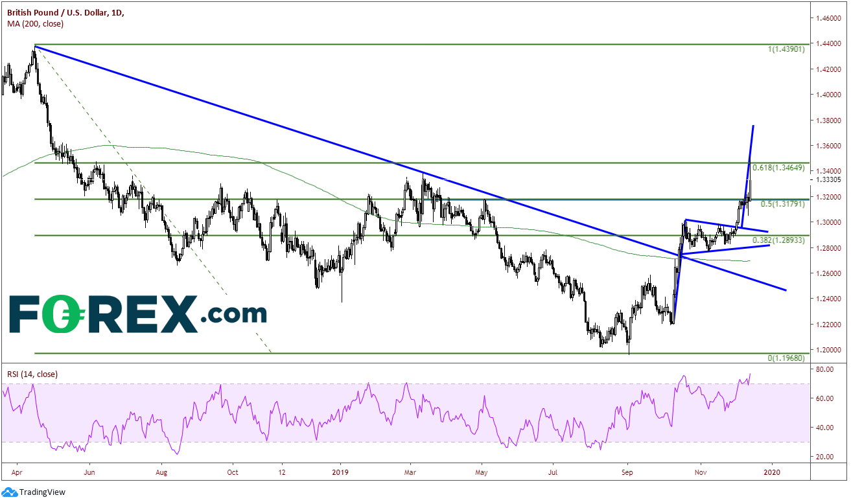Click the 1.22000 price axis value

click(x=828, y=325)
